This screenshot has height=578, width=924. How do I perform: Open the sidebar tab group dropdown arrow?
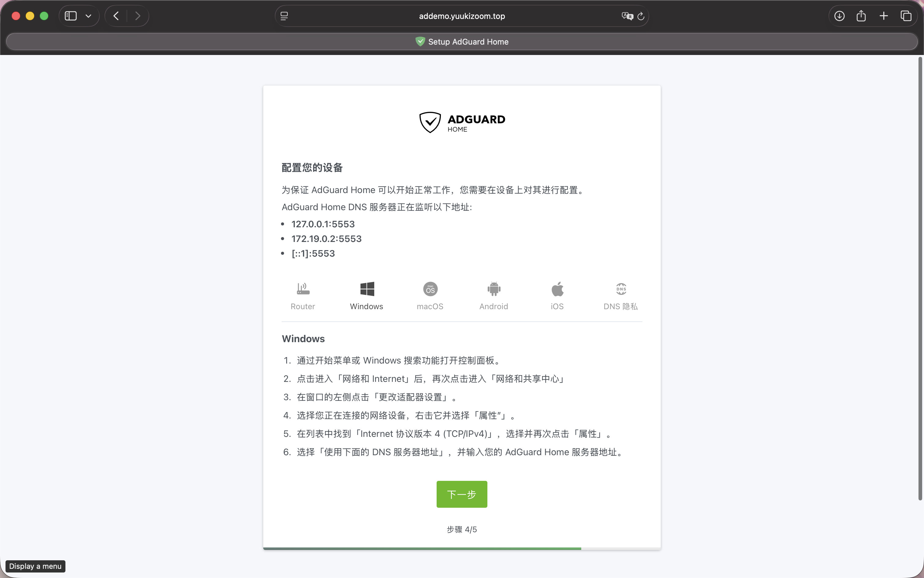point(88,16)
